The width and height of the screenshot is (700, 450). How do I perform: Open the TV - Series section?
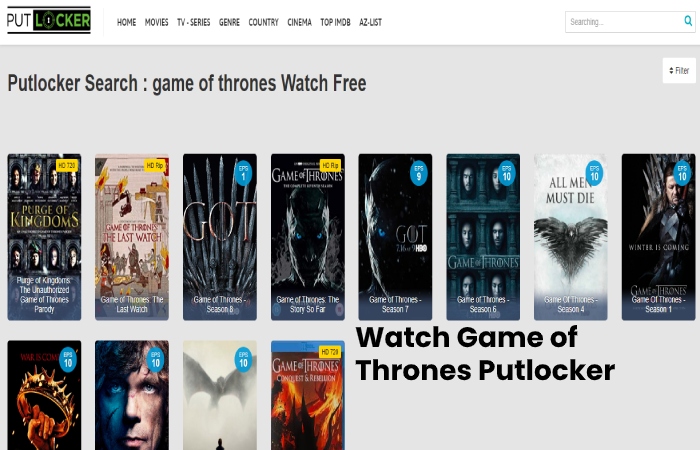click(193, 22)
